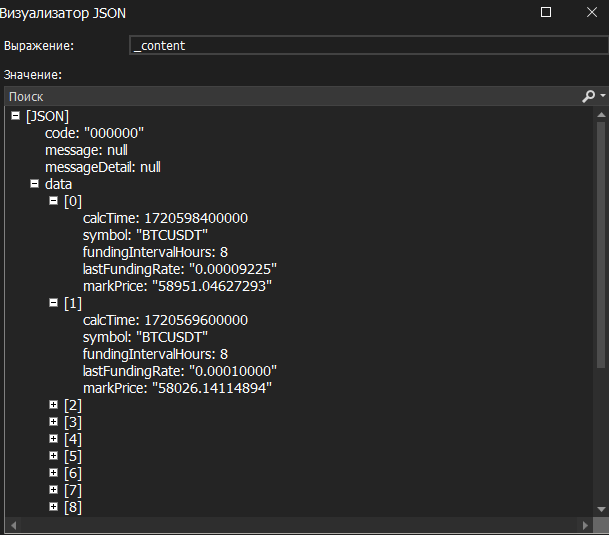609x535 pixels.
Task: Click the vertical scrollbar up arrow
Action: click(601, 115)
